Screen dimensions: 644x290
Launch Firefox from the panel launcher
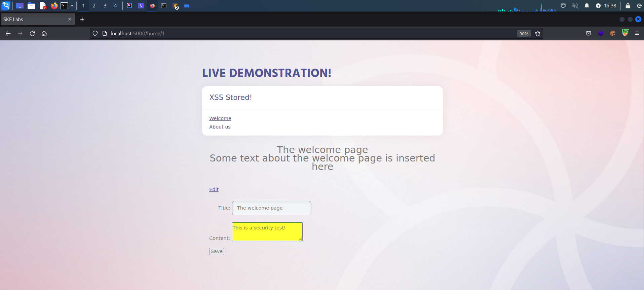click(x=54, y=6)
